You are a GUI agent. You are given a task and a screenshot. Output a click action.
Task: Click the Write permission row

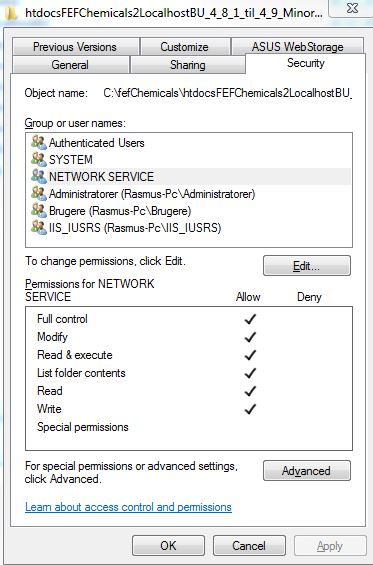coord(188,409)
